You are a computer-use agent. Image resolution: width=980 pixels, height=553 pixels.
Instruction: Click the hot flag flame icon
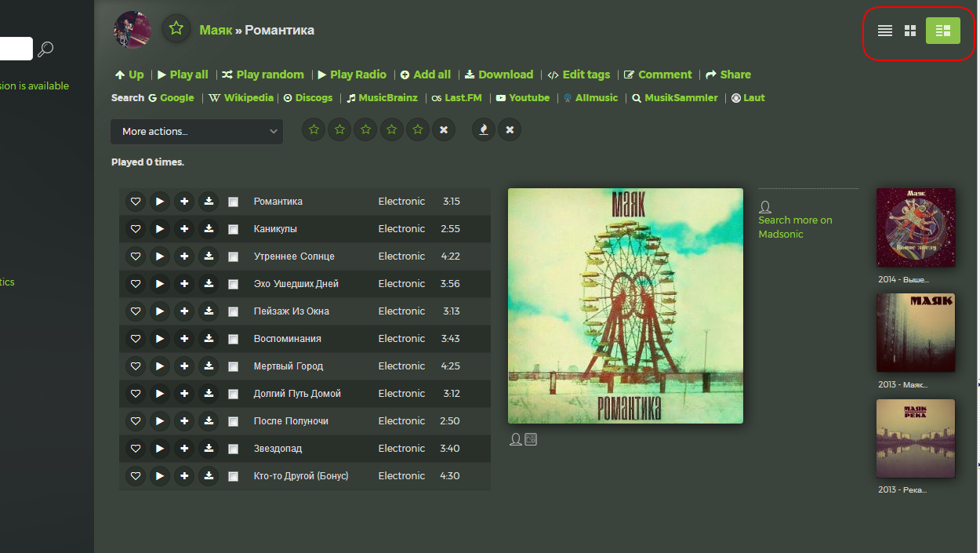point(484,129)
